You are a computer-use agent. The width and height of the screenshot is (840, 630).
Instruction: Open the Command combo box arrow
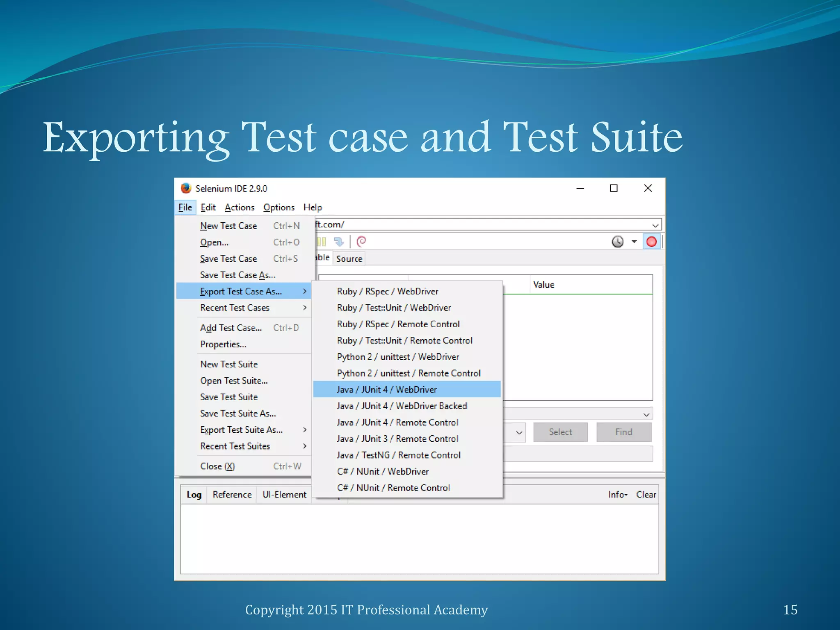click(x=646, y=414)
